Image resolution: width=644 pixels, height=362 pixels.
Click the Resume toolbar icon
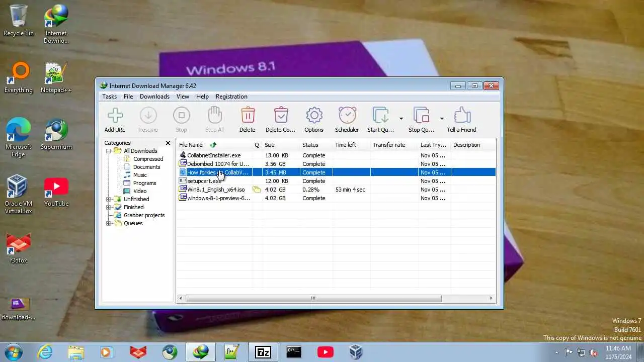click(148, 116)
